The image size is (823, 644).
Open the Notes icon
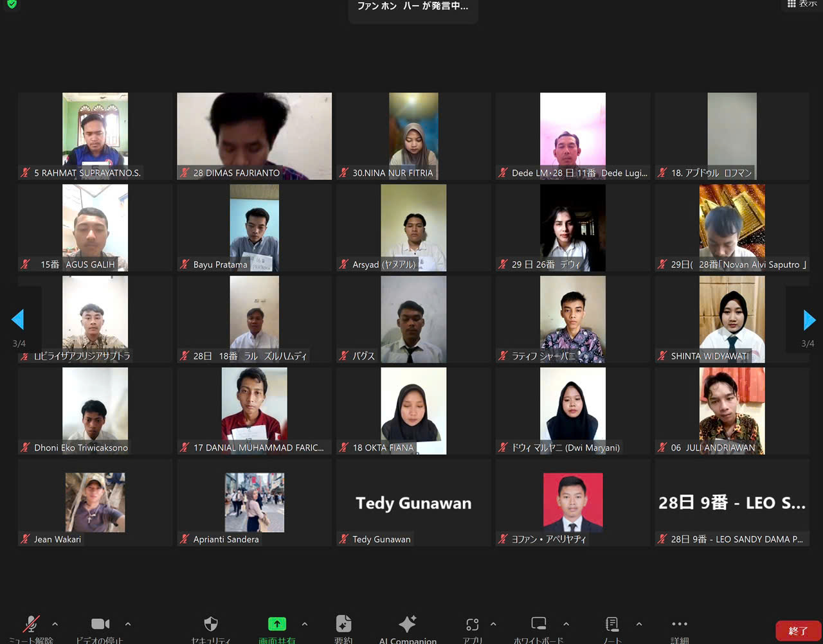click(x=612, y=624)
